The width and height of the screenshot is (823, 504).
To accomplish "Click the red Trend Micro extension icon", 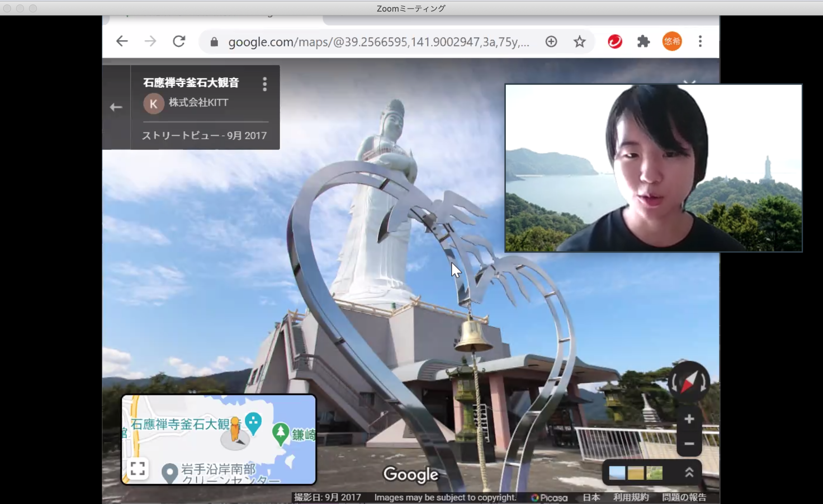I will click(x=615, y=42).
